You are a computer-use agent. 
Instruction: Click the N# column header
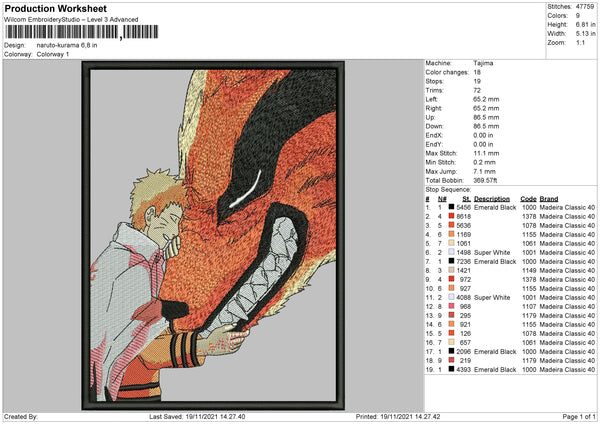click(442, 199)
